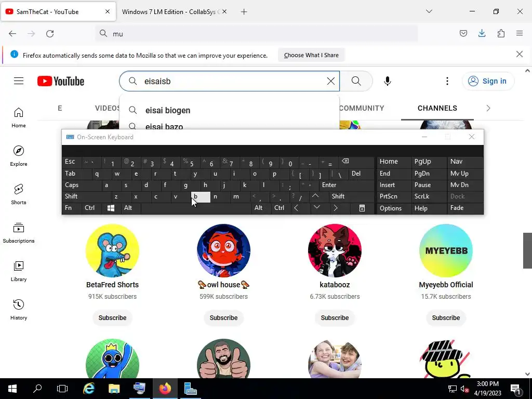This screenshot has width=532, height=399.
Task: Click the YouTube search magnifier button
Action: [356, 81]
